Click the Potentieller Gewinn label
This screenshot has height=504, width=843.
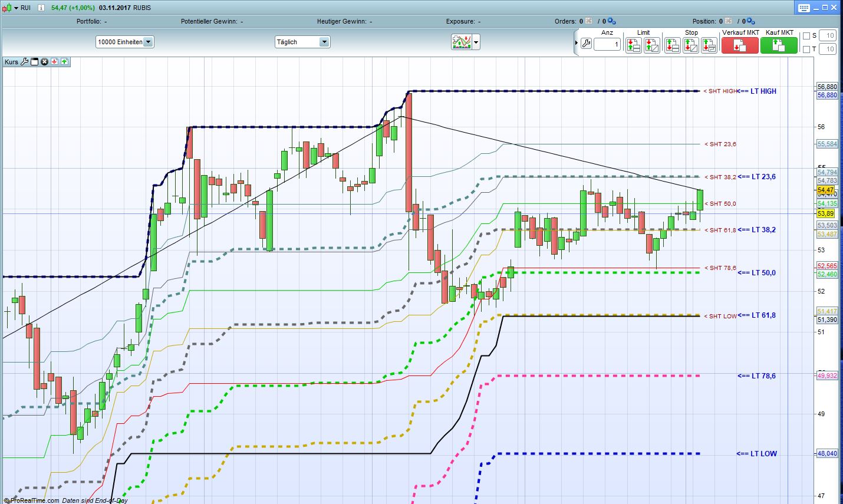pos(209,21)
